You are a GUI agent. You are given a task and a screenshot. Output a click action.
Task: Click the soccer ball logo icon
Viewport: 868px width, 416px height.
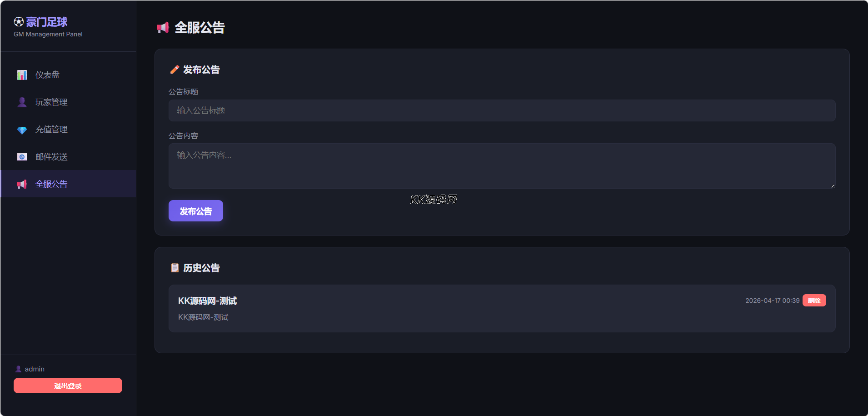tap(19, 21)
